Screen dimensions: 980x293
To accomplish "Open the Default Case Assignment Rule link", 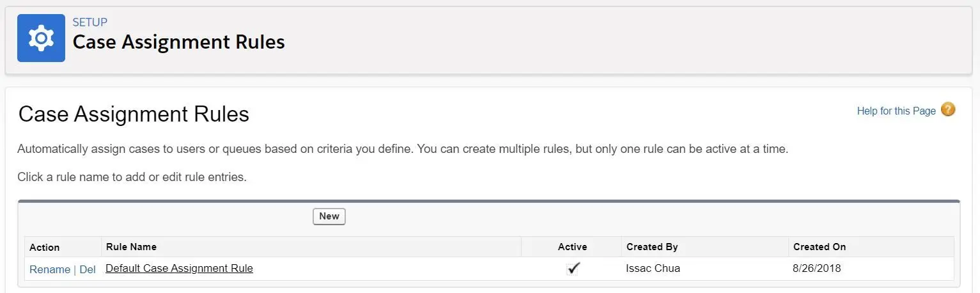I will point(179,269).
